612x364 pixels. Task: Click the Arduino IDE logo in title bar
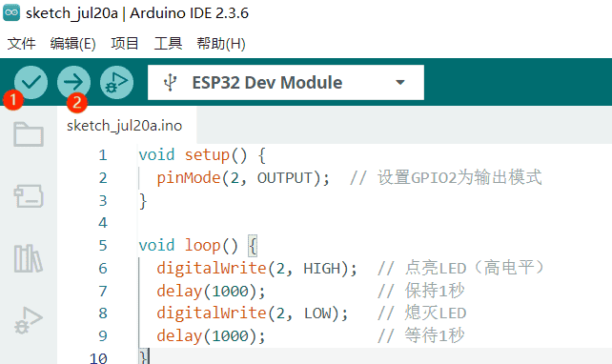click(x=11, y=12)
